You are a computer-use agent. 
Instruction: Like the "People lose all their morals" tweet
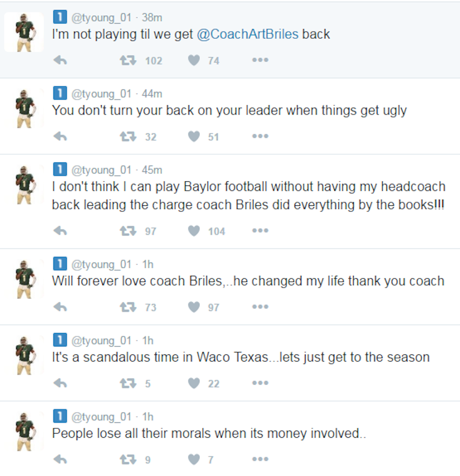(194, 460)
